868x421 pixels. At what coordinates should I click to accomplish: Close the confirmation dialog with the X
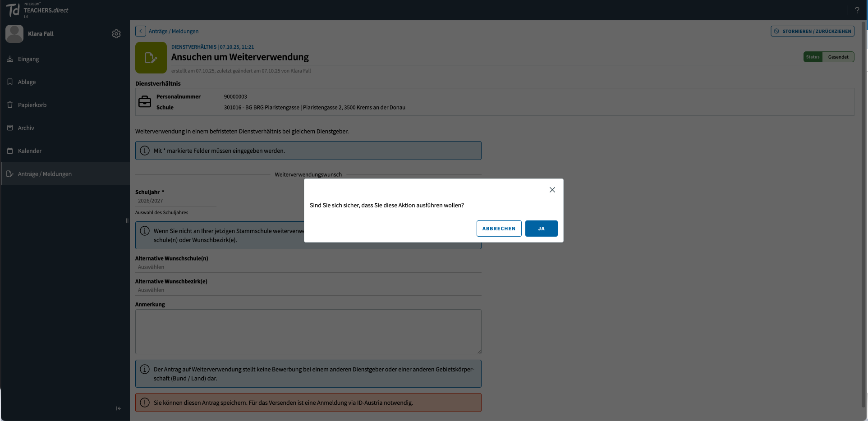point(552,190)
